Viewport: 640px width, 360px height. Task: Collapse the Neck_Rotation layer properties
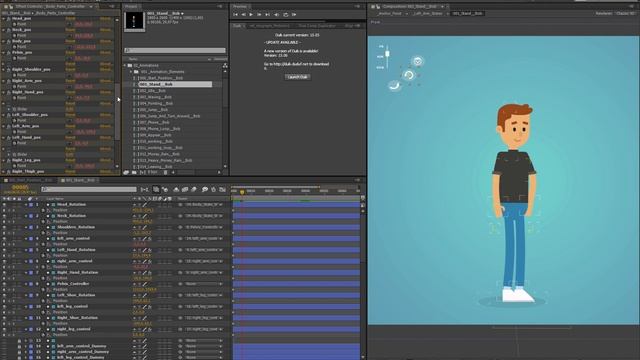pos(25,216)
